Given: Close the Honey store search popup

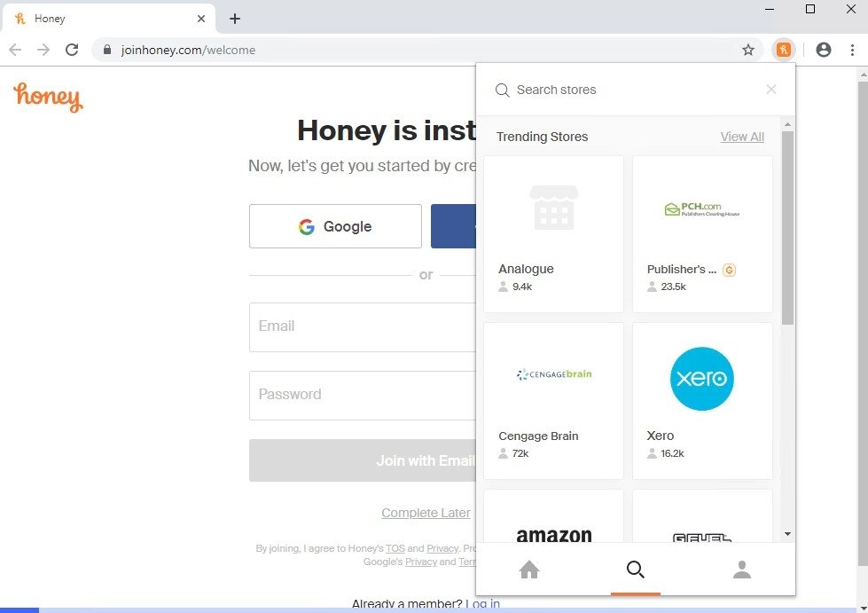Looking at the screenshot, I should click(x=771, y=89).
